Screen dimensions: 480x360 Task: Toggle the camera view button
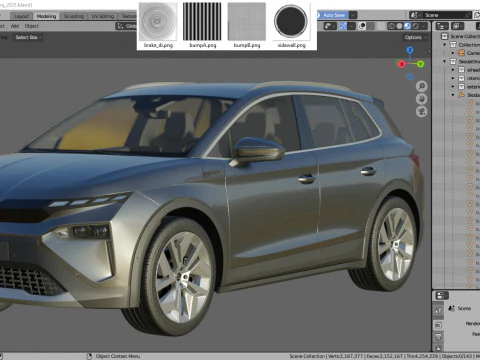pyautogui.click(x=422, y=112)
